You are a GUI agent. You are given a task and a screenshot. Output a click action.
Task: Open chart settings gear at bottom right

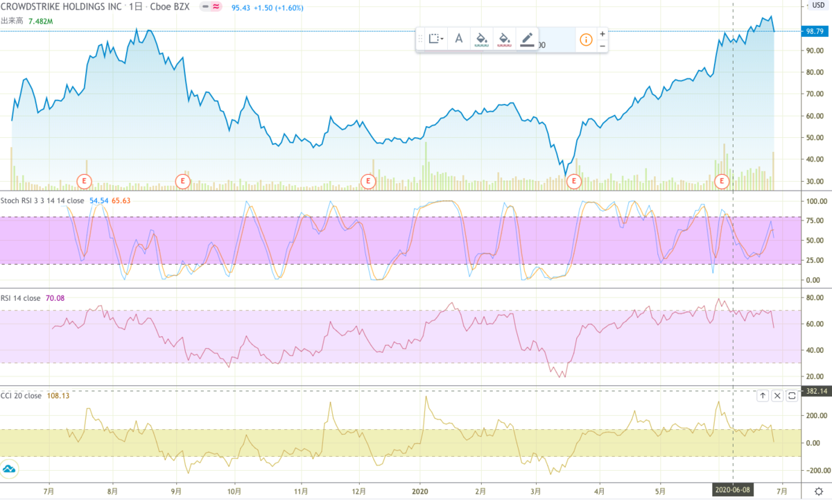point(817,491)
